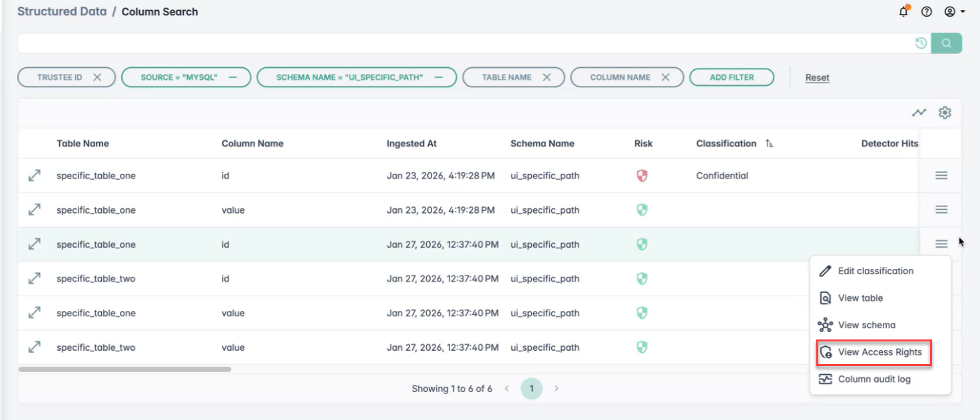Click the horizontal scrollbar under the table
Screen dimensions: 980x420
[124, 369]
